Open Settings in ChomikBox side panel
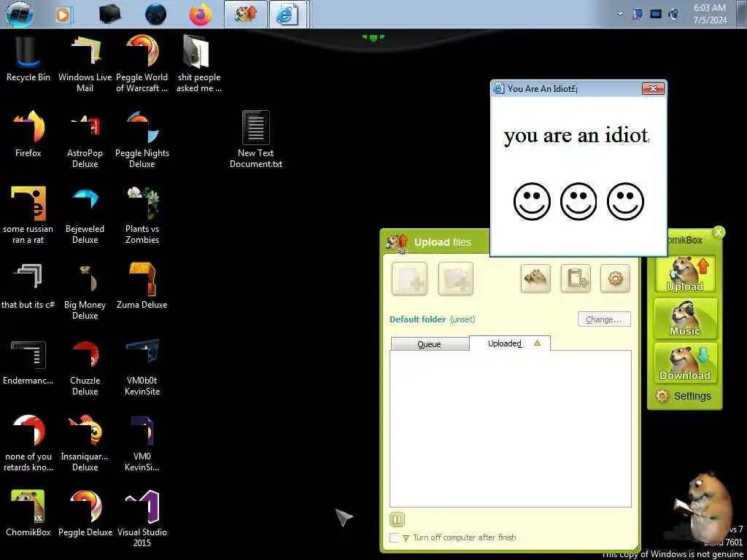The width and height of the screenshot is (747, 560). (684, 396)
